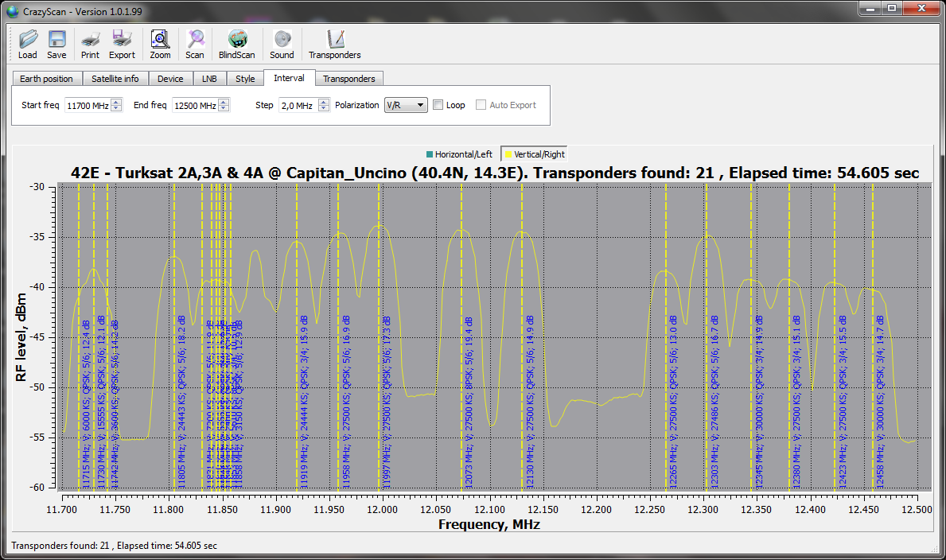The width and height of the screenshot is (946, 560).
Task: Select the Interval tab
Action: pos(289,78)
